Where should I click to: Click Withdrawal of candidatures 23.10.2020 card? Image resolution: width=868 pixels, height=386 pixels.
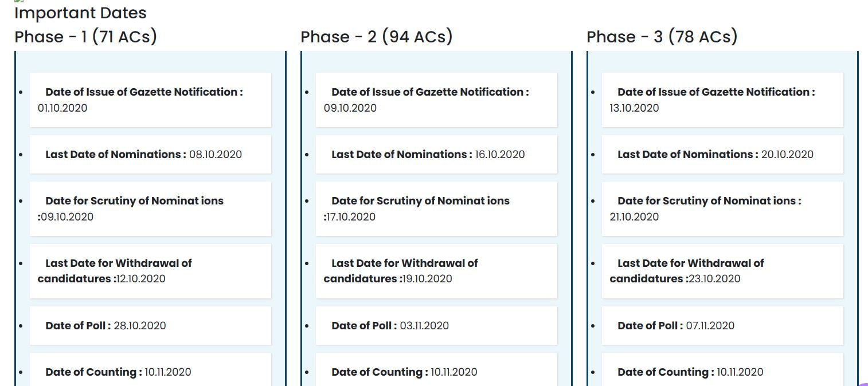[x=722, y=271]
